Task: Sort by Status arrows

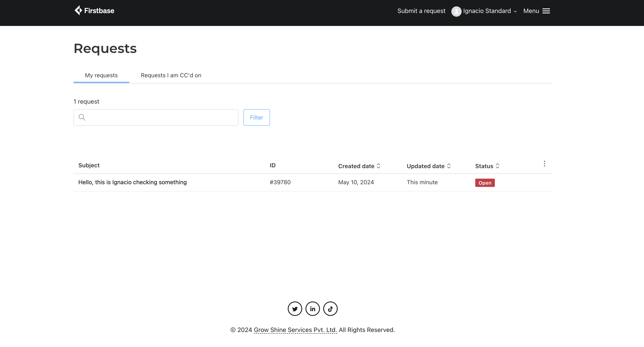Action: 498,166
